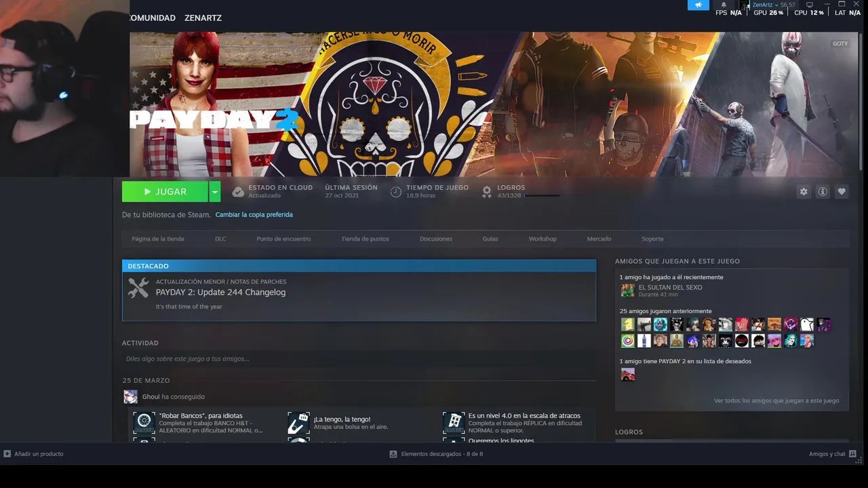Click the teal-haired anime friend avatar
The height and width of the screenshot is (488, 868).
[791, 340]
